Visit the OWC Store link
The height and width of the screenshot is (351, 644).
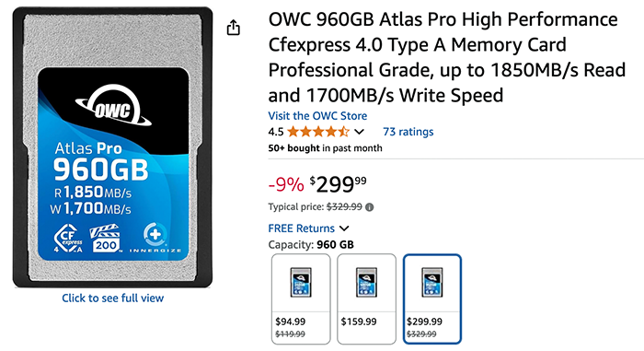click(x=317, y=116)
